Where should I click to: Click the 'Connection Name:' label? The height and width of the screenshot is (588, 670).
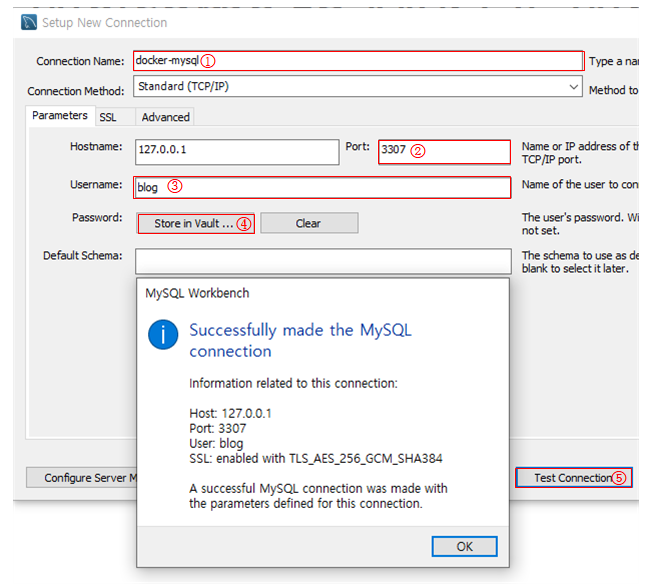80,61
